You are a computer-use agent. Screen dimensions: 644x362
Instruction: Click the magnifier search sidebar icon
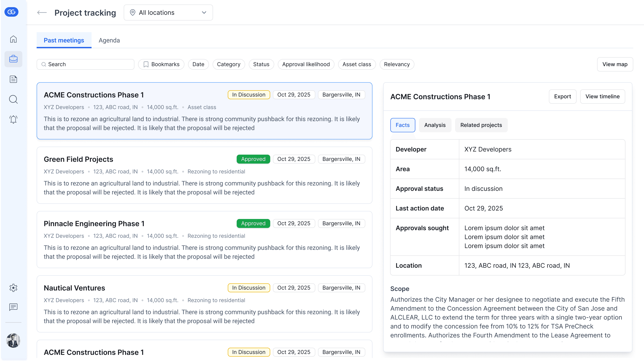[x=13, y=99]
